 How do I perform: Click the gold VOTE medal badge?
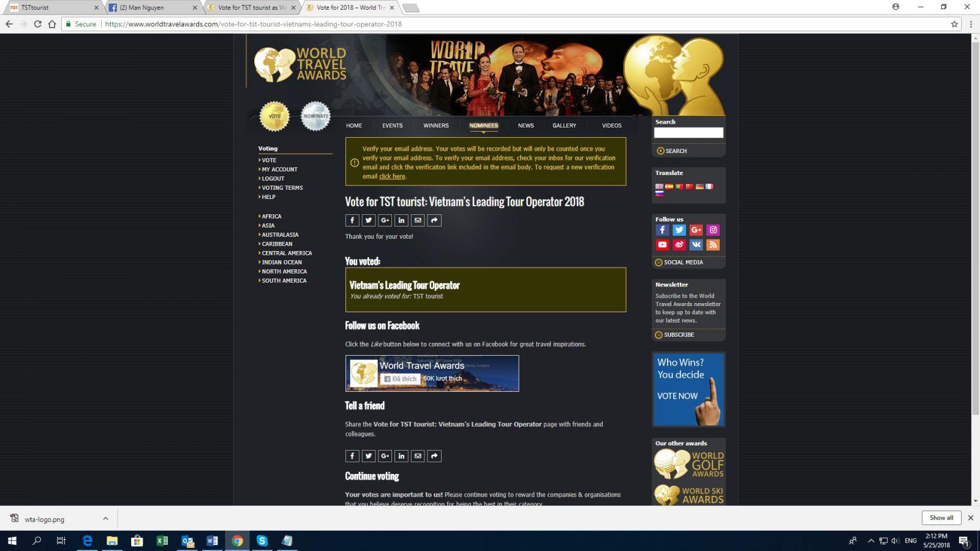274,116
